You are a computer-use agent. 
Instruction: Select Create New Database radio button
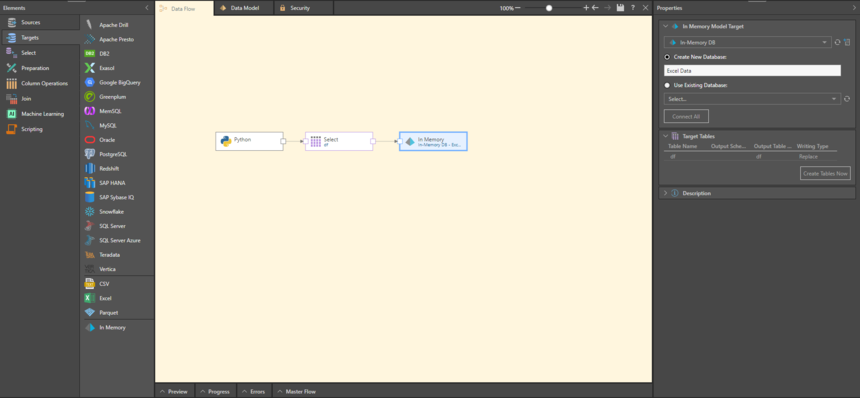667,57
